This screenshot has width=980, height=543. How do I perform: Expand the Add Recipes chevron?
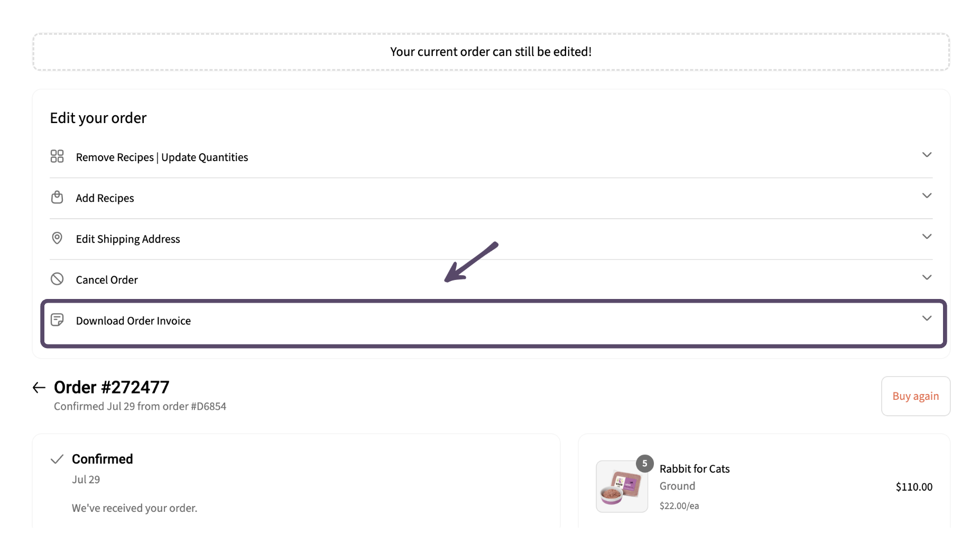tap(927, 195)
